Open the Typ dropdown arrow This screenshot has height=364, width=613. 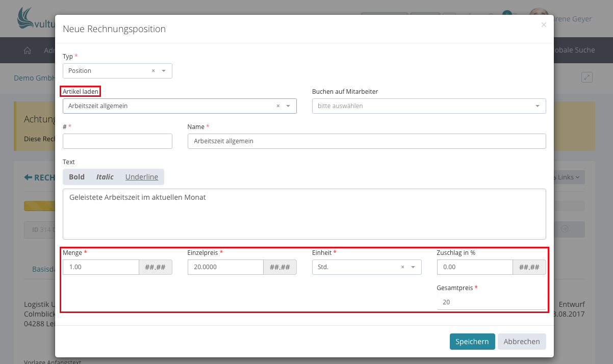point(164,71)
